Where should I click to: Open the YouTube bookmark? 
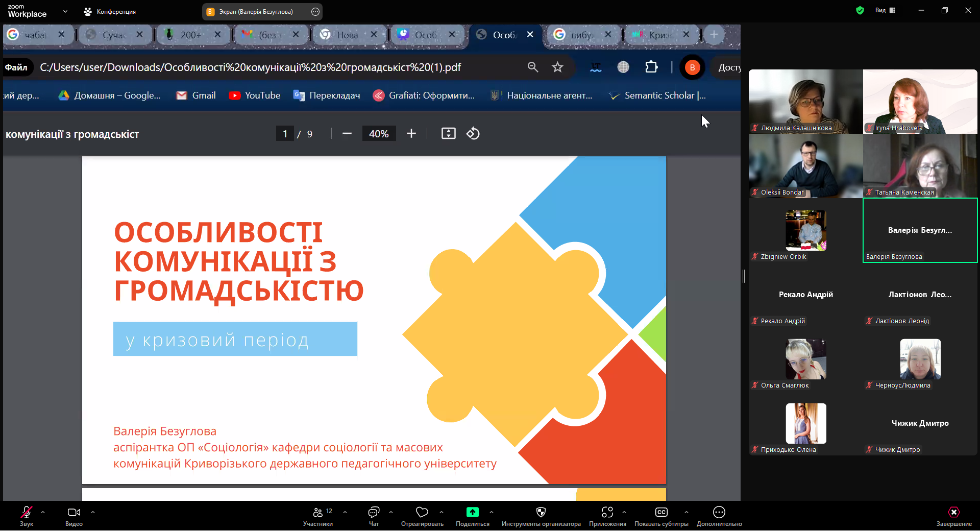pos(255,95)
